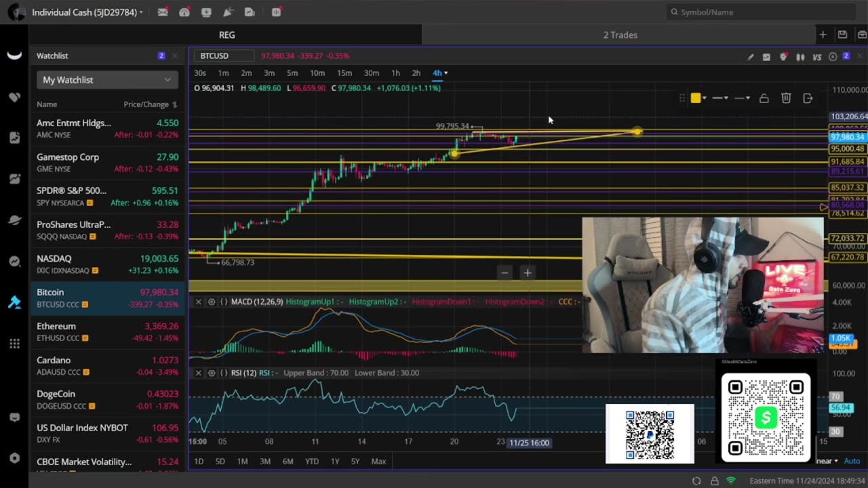
Task: Open the tag icon in left sidebar
Action: pyautogui.click(x=14, y=97)
